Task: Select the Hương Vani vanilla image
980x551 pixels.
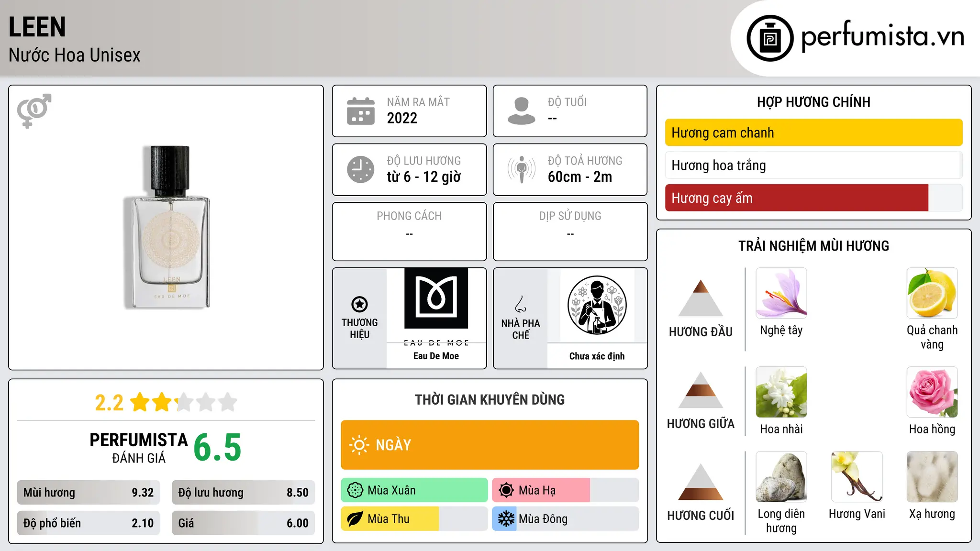Action: (x=857, y=477)
